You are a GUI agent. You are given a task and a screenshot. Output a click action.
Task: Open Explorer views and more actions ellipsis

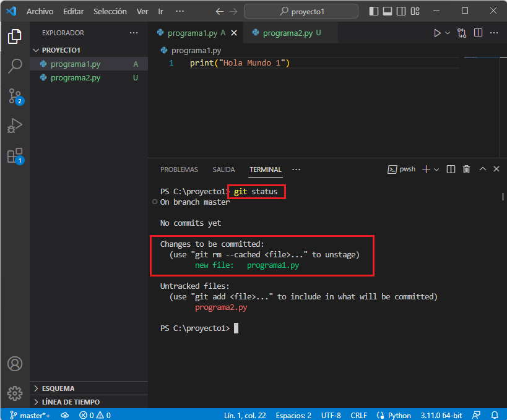[x=134, y=33]
